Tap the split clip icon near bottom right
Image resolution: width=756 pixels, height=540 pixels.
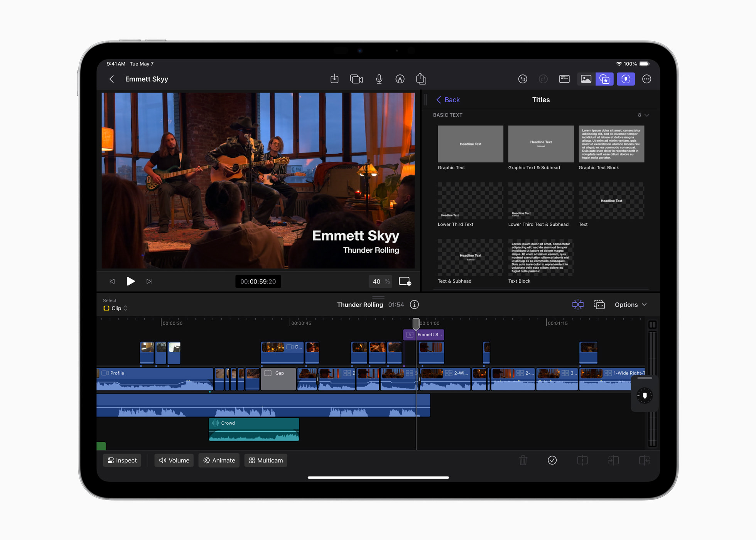point(582,460)
